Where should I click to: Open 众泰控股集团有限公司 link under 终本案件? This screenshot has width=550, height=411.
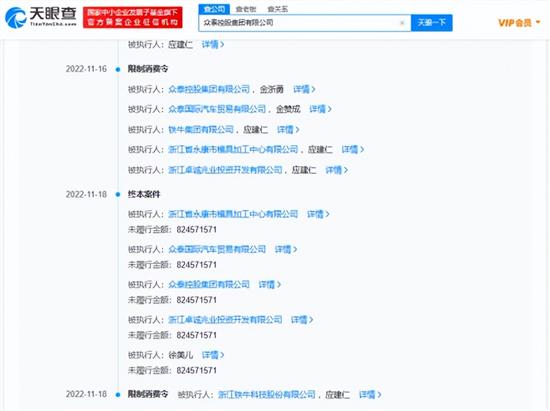point(209,284)
